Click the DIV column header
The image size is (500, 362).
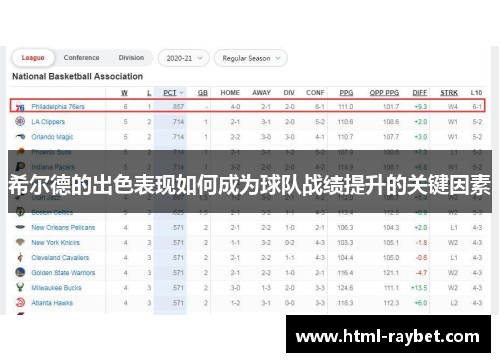(x=289, y=93)
